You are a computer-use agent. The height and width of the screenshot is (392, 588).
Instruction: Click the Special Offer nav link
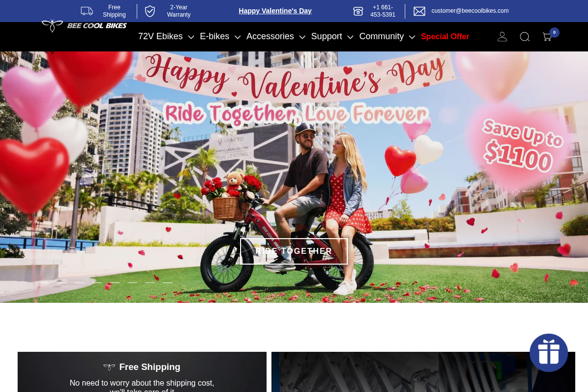445,36
